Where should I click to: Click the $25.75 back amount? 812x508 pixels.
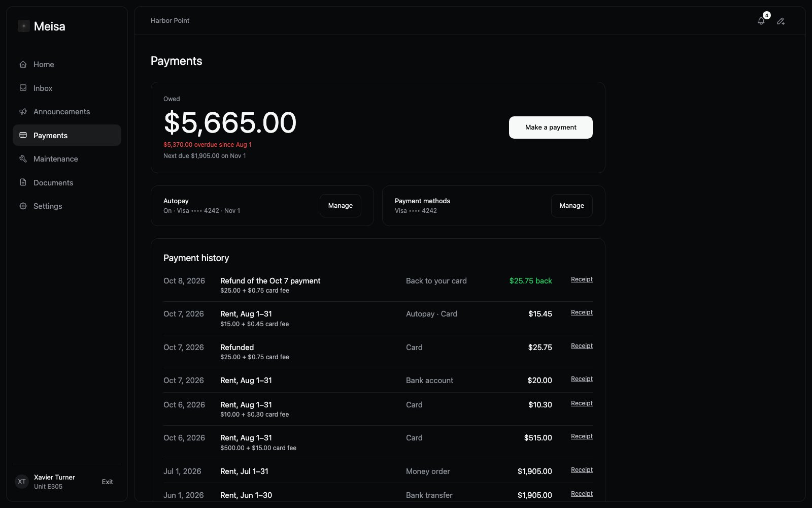(531, 281)
